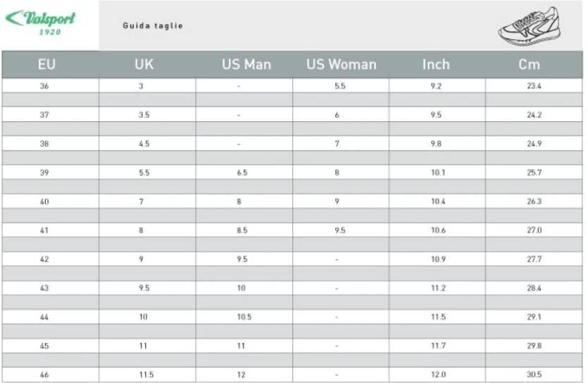Click the 11.2 inch value
Viewport: 588px width, 383px height.
point(438,288)
